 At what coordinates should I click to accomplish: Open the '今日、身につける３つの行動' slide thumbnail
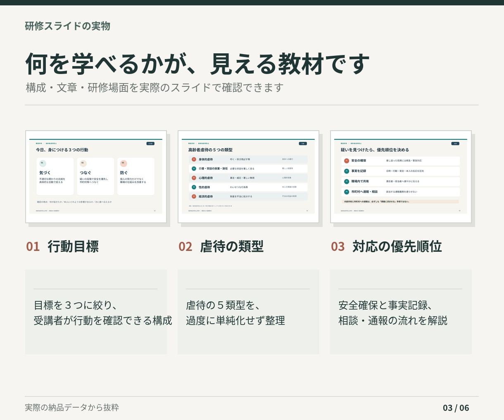(x=96, y=177)
